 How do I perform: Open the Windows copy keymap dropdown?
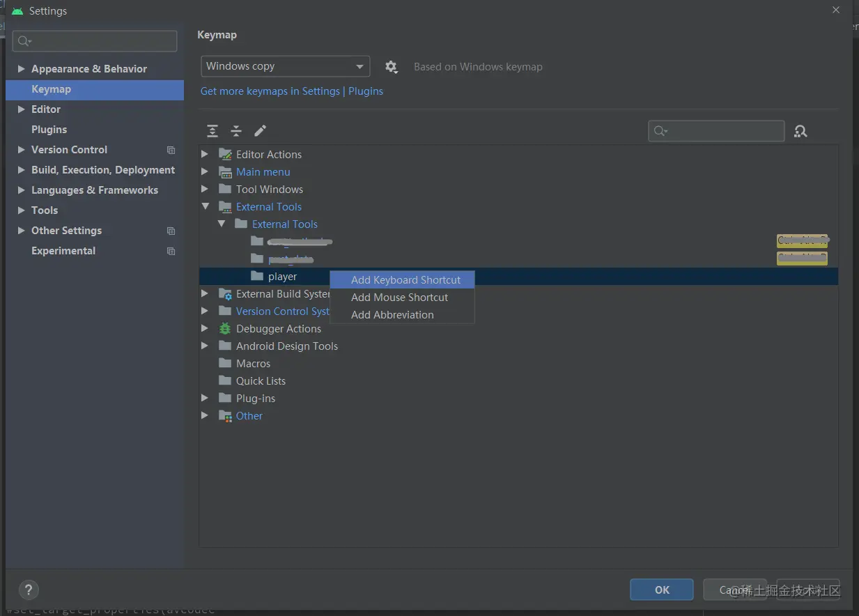285,66
